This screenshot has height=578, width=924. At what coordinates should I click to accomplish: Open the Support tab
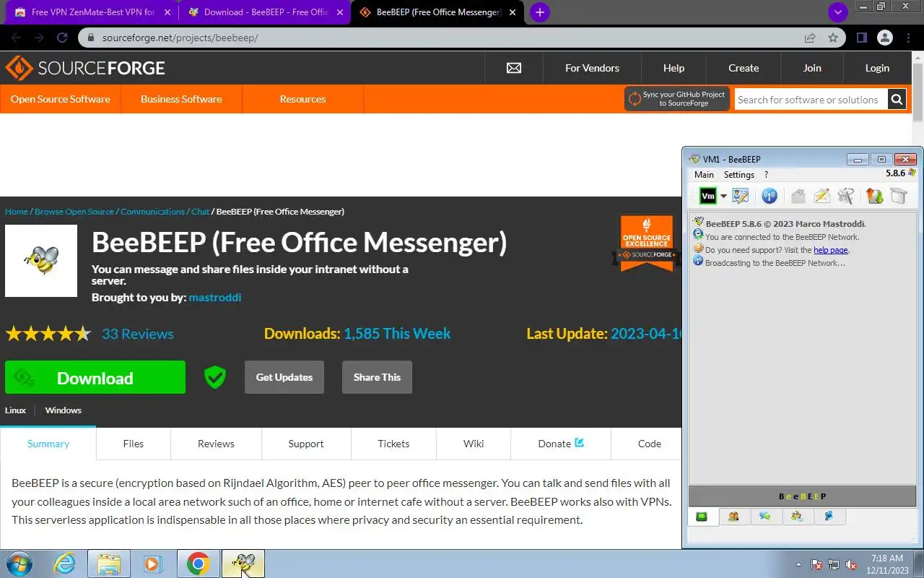(x=306, y=444)
